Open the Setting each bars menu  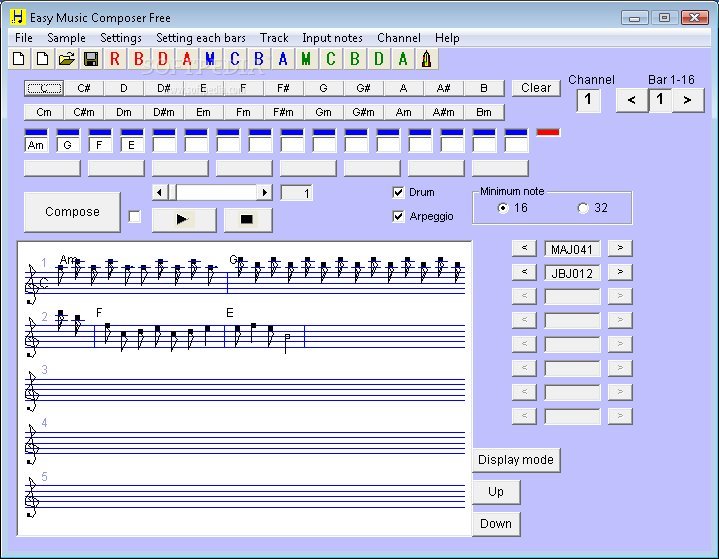pyautogui.click(x=201, y=38)
